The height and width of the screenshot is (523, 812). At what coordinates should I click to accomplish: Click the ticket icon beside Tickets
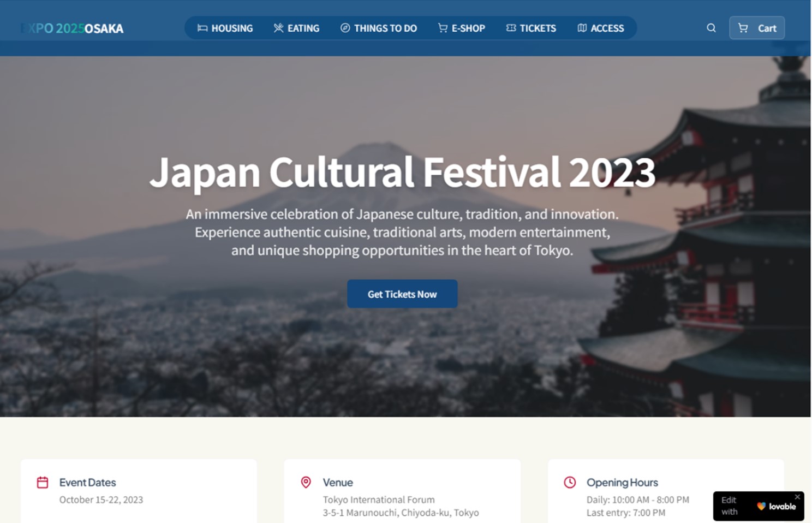click(511, 28)
